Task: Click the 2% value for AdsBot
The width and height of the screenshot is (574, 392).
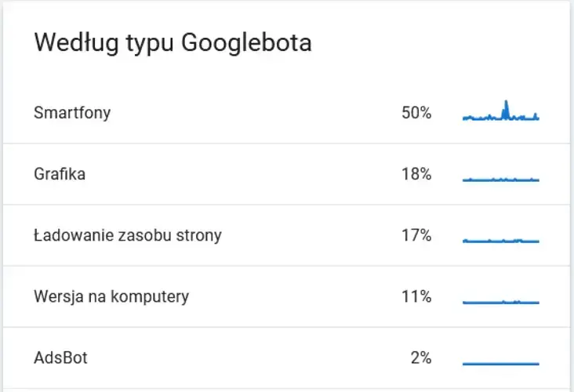Action: (x=421, y=358)
